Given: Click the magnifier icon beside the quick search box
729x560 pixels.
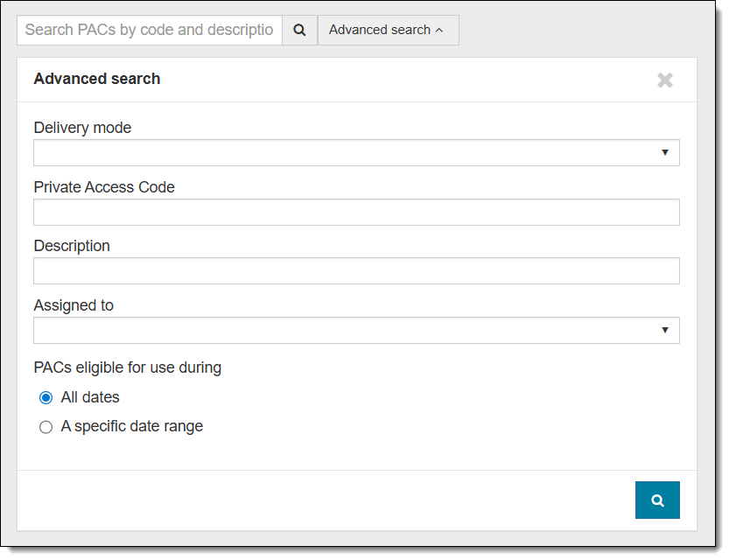Looking at the screenshot, I should coord(299,30).
